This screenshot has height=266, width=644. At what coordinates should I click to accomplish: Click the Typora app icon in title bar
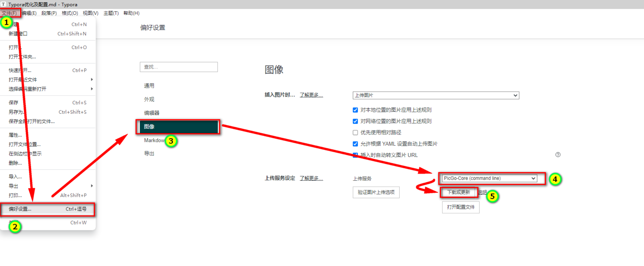[x=4, y=4]
